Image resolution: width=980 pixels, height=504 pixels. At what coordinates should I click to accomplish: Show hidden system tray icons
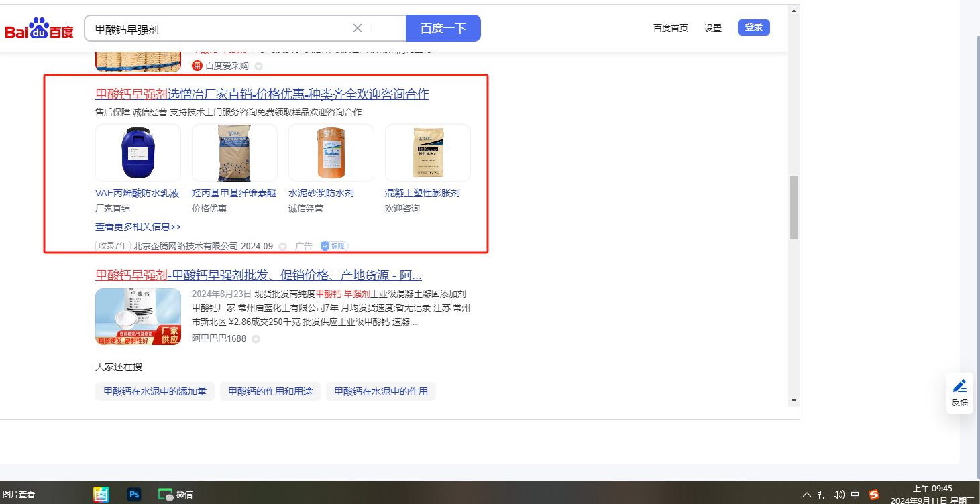tap(807, 495)
